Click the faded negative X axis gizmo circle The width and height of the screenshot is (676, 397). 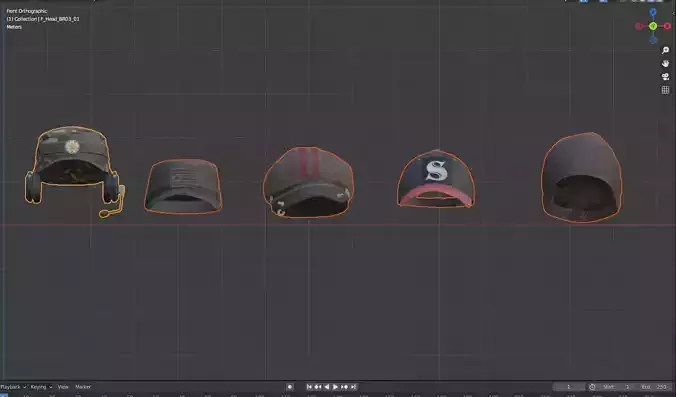(639, 26)
